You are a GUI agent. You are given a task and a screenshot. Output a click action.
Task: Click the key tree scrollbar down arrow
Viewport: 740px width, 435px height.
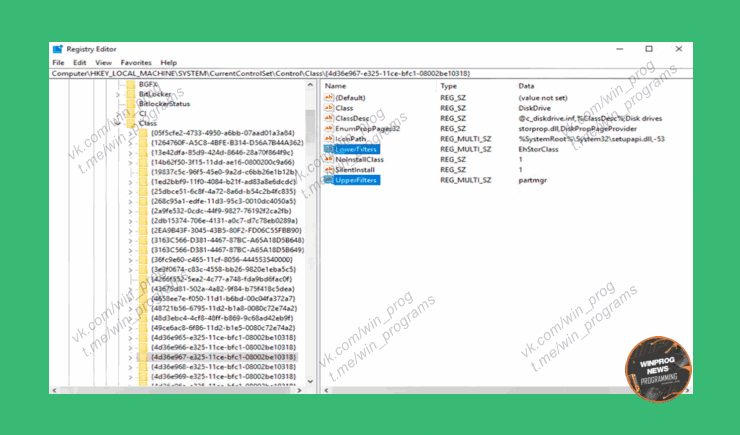click(x=310, y=381)
